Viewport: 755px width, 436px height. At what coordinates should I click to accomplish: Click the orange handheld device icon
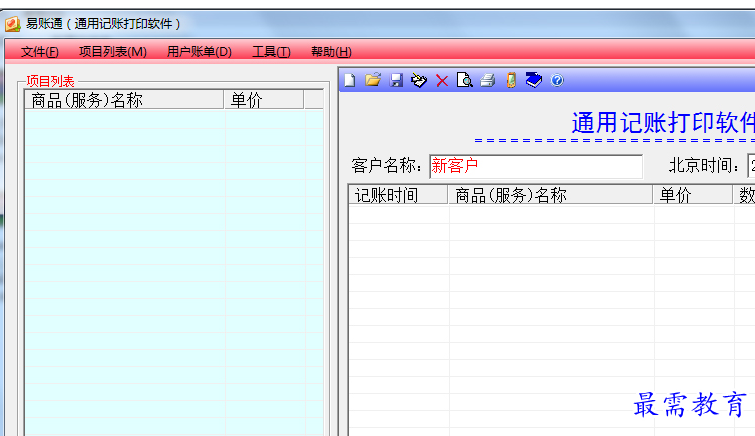click(511, 80)
